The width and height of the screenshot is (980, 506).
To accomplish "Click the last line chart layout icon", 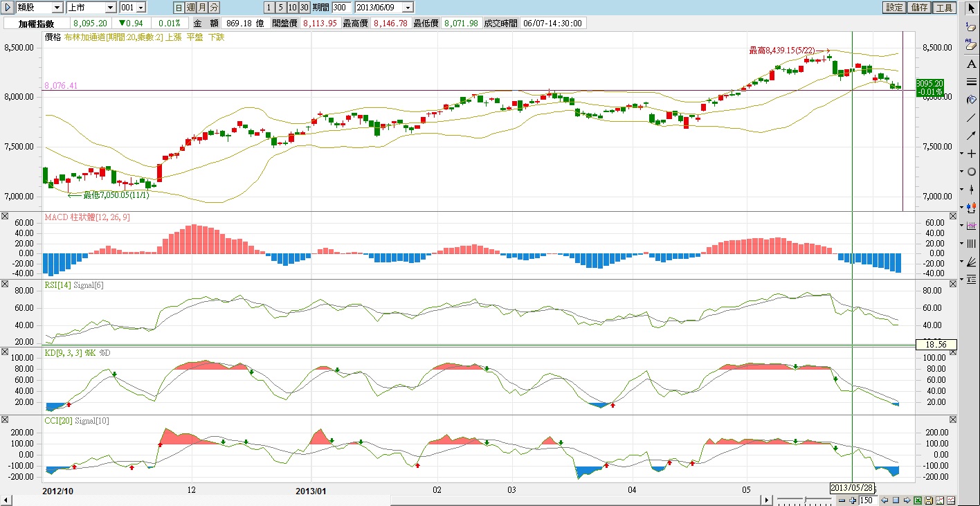I will click(951, 500).
